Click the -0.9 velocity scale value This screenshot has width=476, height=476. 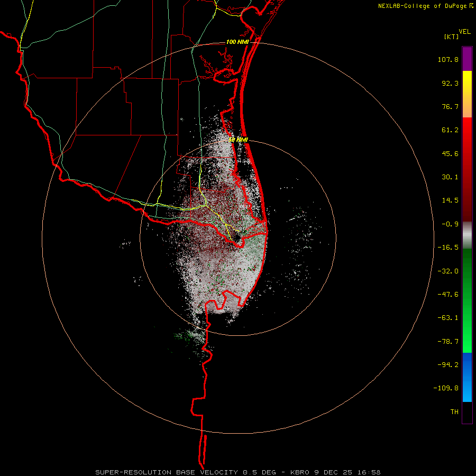click(450, 224)
